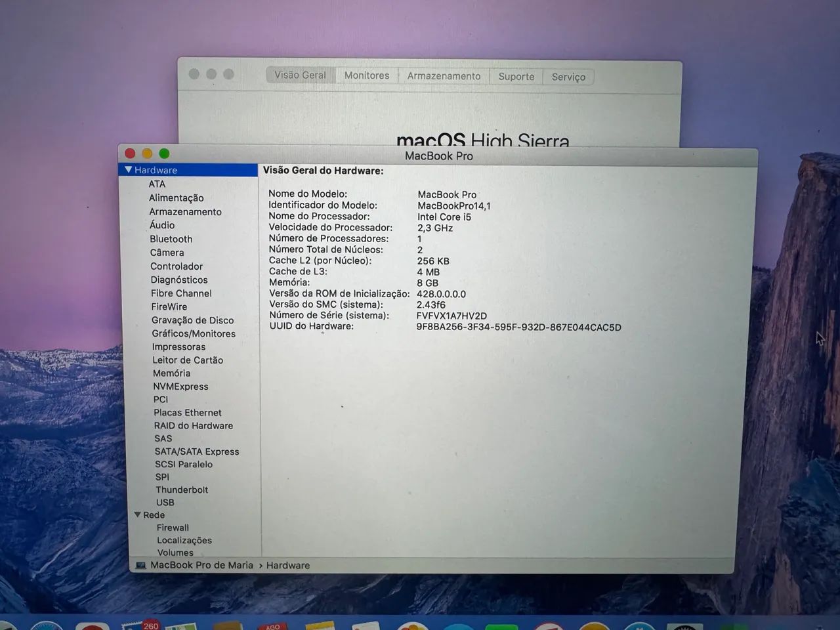The height and width of the screenshot is (630, 840).
Task: Open Diagnósticos in the sidebar
Action: point(179,280)
